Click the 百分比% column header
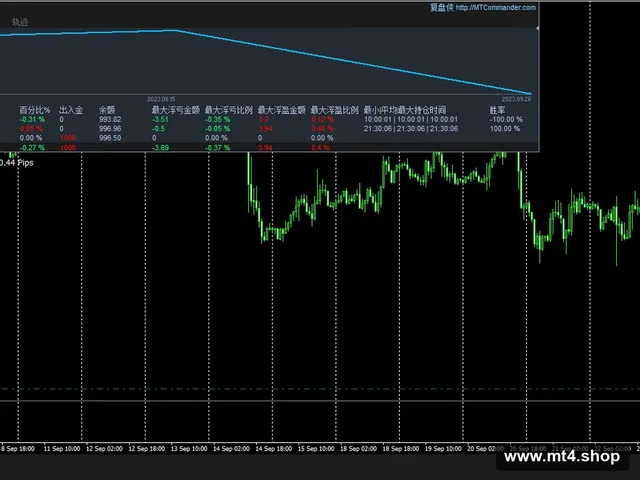This screenshot has width=640, height=480. click(x=34, y=110)
